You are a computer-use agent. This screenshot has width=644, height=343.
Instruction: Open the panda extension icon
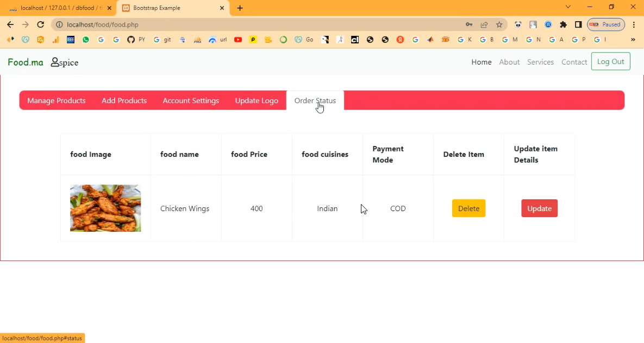click(x=518, y=24)
